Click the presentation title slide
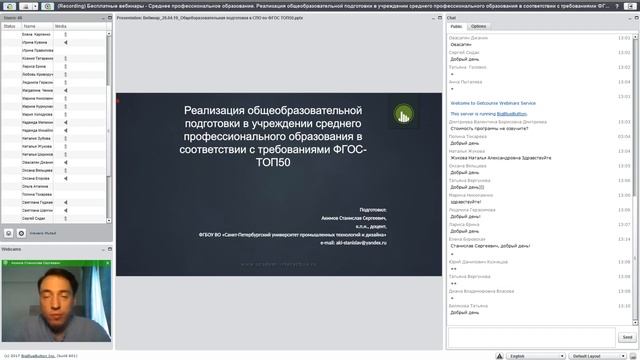The height and width of the screenshot is (360, 640). pyautogui.click(x=279, y=184)
